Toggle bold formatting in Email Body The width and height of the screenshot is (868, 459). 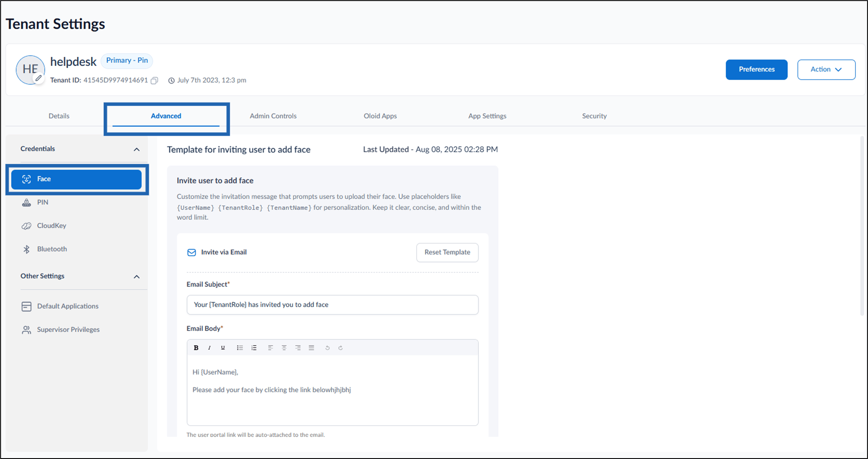[x=196, y=348]
